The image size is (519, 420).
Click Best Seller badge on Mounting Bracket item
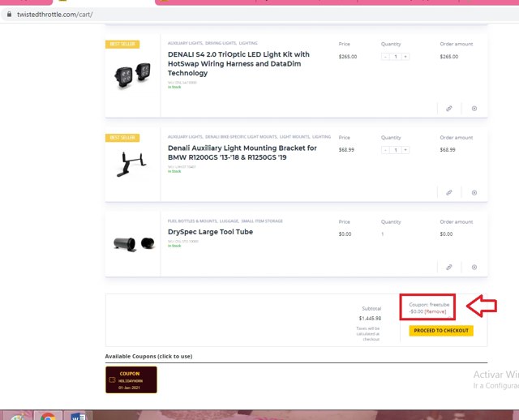coord(122,138)
